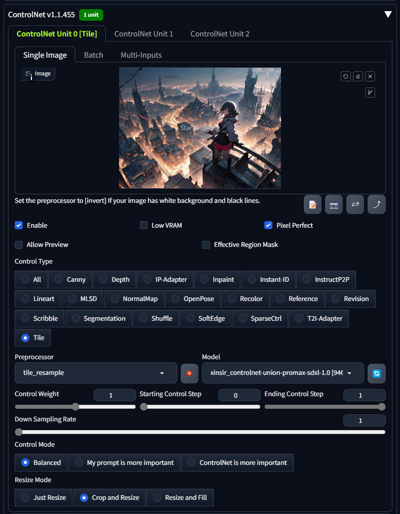This screenshot has height=514, width=400.
Task: Select the SoftEdge control type
Action: (x=206, y=318)
